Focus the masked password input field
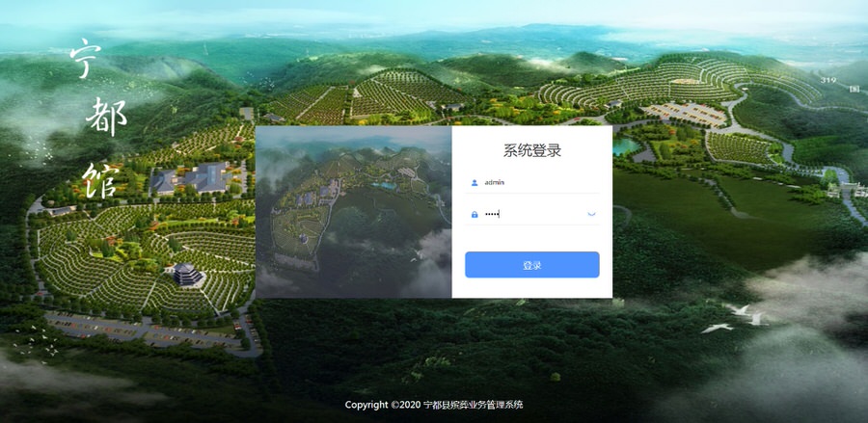The width and height of the screenshot is (868, 423). pos(532,214)
